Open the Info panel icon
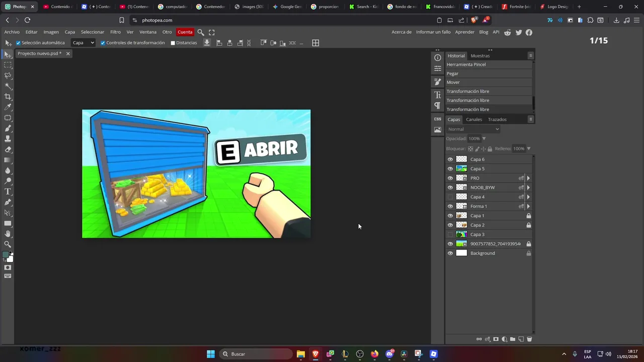The image size is (644, 362). pos(438,58)
